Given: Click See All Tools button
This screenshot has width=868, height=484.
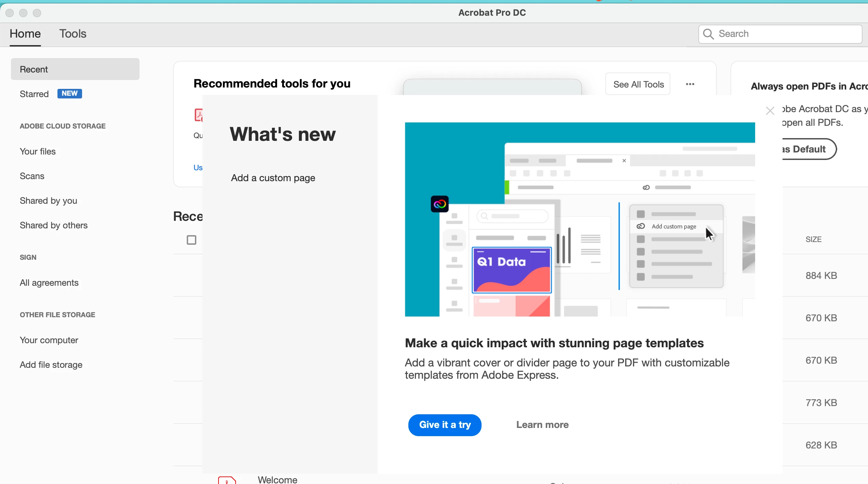Looking at the screenshot, I should click(x=638, y=84).
